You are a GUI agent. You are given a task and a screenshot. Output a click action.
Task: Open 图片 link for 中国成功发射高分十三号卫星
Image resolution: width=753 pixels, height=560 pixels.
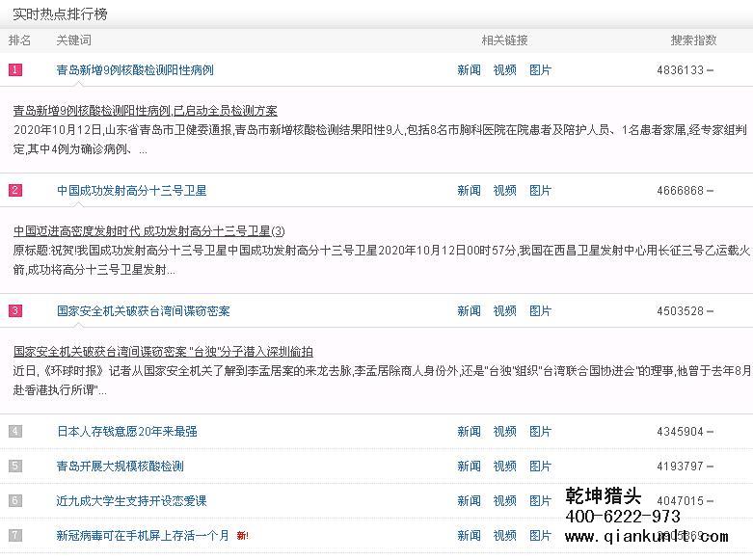click(x=540, y=191)
